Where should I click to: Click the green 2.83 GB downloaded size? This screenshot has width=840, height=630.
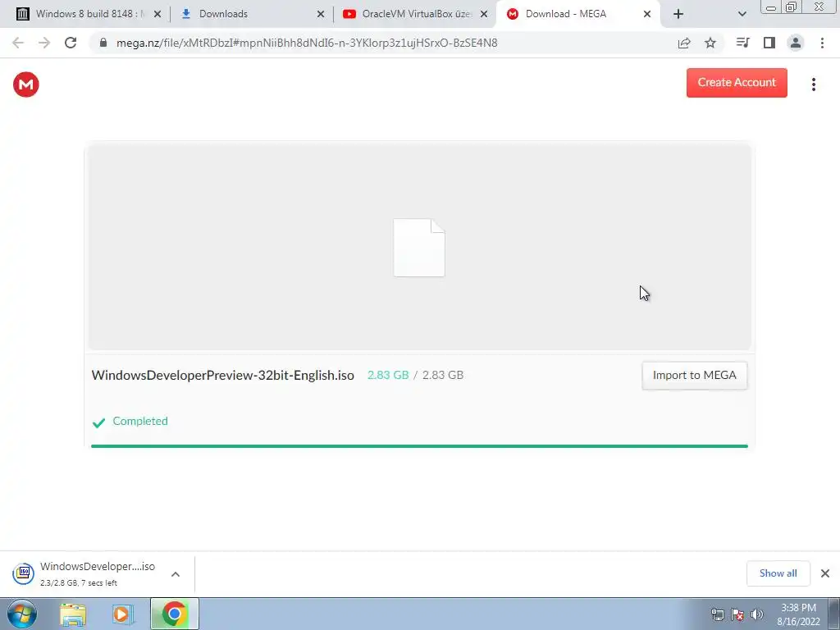coord(388,375)
